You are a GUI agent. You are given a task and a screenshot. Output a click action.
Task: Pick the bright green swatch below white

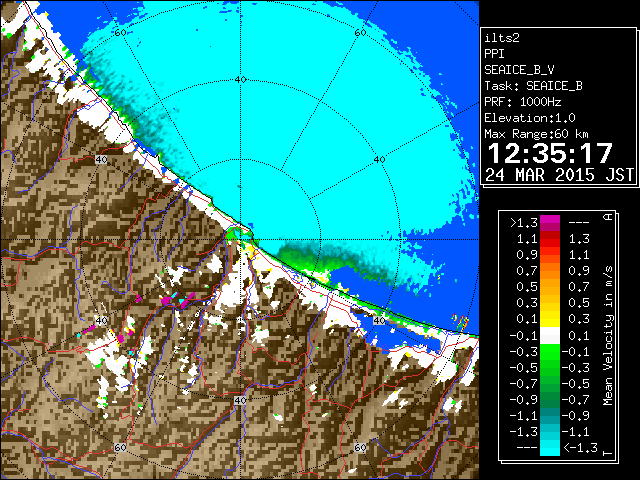coord(550,352)
